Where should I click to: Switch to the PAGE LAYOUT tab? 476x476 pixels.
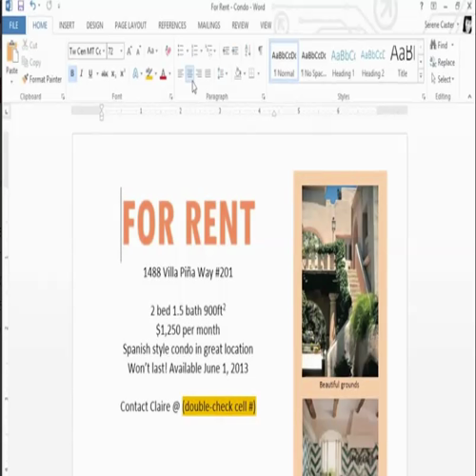click(130, 25)
